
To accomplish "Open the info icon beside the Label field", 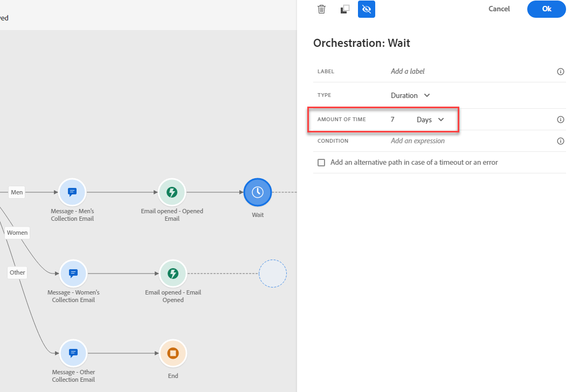I will (560, 72).
